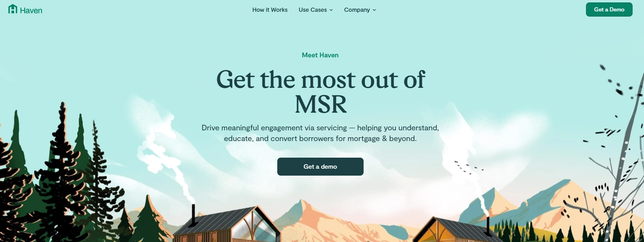Click the Haven wordmark text in header
The image size is (644, 242).
[31, 11]
